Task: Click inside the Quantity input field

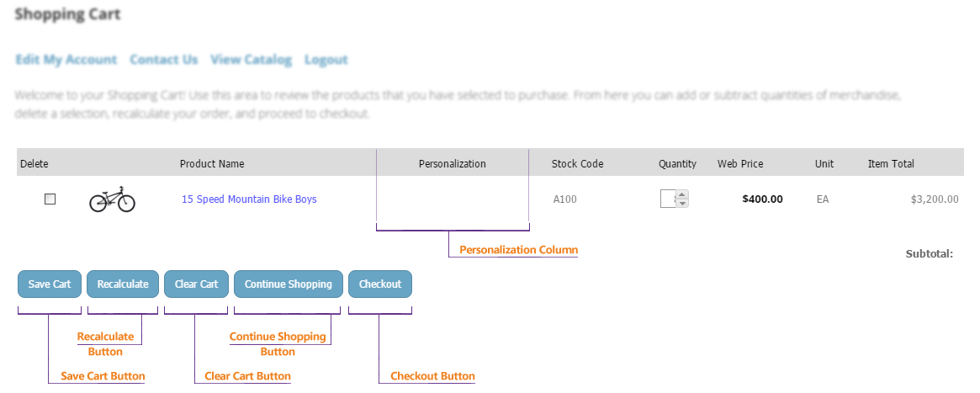Action: pyautogui.click(x=668, y=199)
